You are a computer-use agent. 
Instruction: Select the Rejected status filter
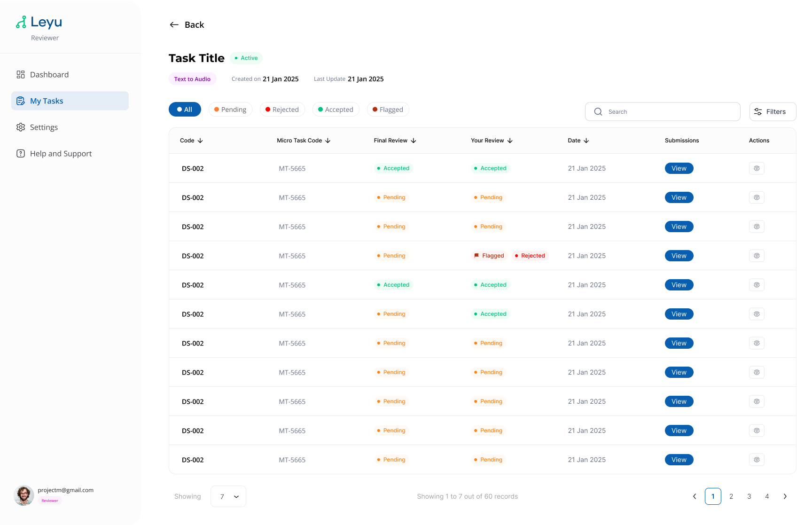click(x=282, y=110)
